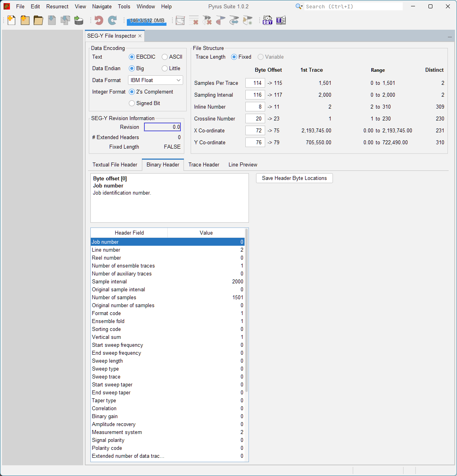The width and height of the screenshot is (457, 476).
Task: Click the search magnifier icon
Action: click(x=299, y=6)
